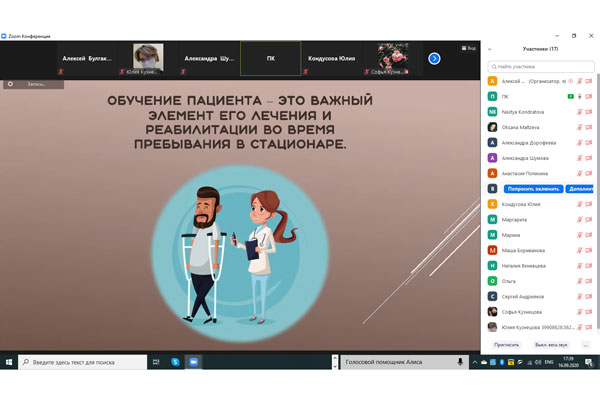This screenshot has width=600, height=400.
Task: Select participant Сергей Андриянов
Action: tap(540, 296)
